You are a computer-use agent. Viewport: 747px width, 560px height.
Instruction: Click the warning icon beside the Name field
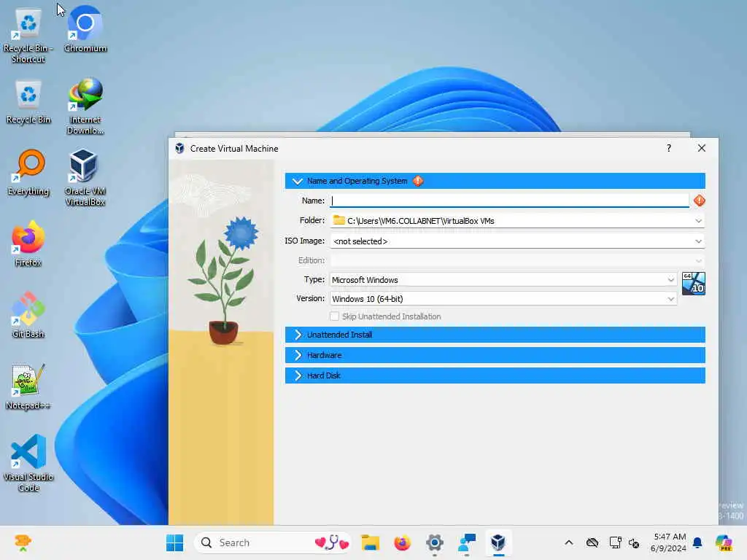tap(699, 201)
